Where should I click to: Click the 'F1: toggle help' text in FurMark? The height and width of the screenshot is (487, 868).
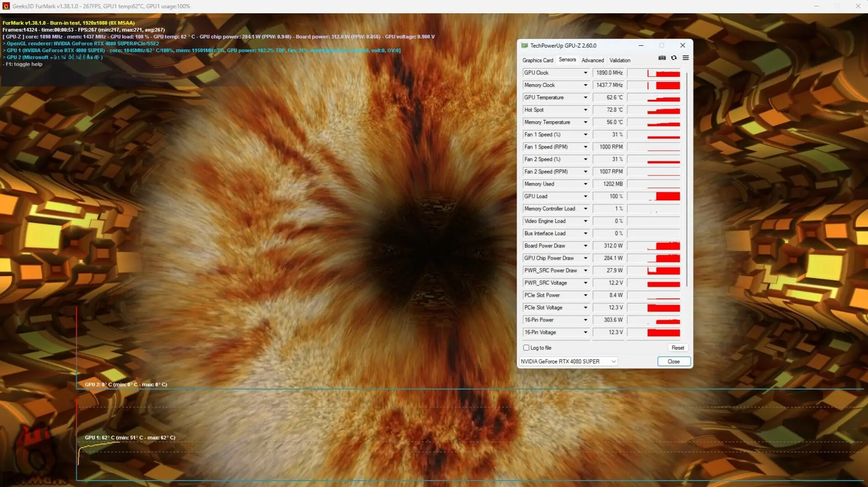point(24,64)
